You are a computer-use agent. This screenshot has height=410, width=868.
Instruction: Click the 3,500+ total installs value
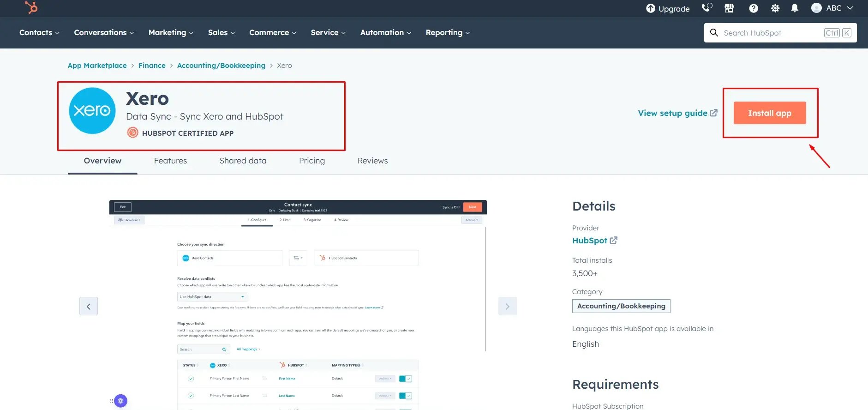point(585,273)
